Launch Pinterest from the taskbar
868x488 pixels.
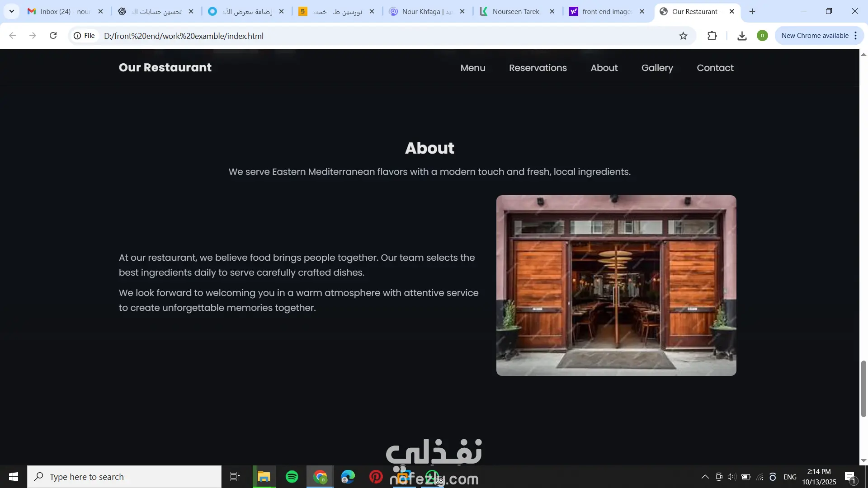point(376,477)
